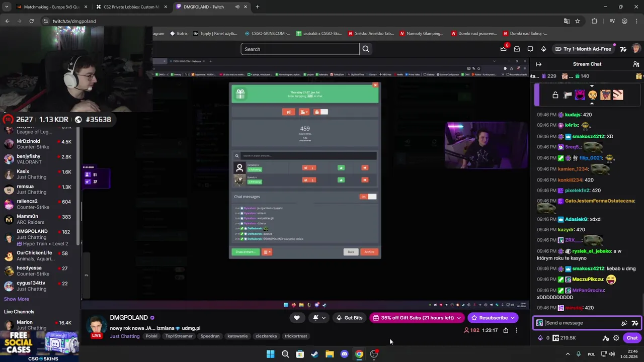Open browser extensions puzzle icon
644x362 pixels.
(595, 21)
